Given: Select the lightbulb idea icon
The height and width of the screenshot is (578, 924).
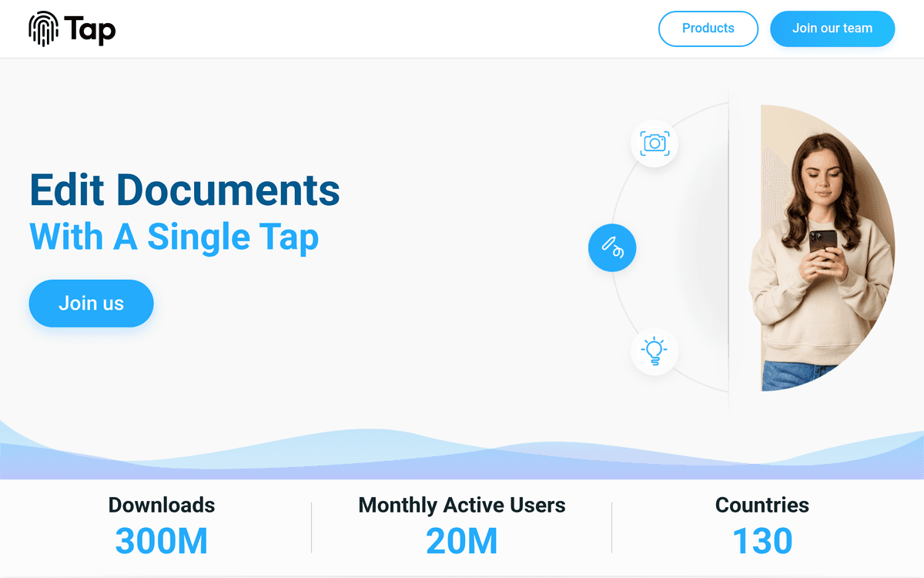Looking at the screenshot, I should [x=654, y=351].
